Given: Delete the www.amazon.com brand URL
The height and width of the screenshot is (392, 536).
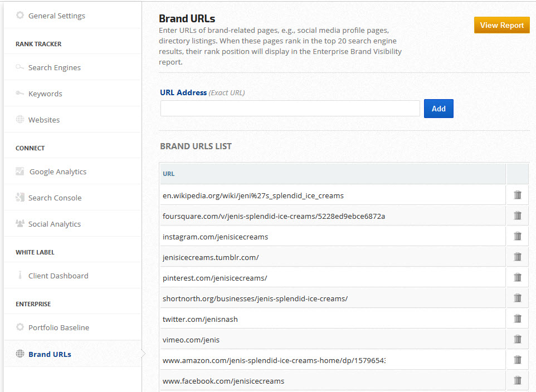Looking at the screenshot, I should pos(517,360).
